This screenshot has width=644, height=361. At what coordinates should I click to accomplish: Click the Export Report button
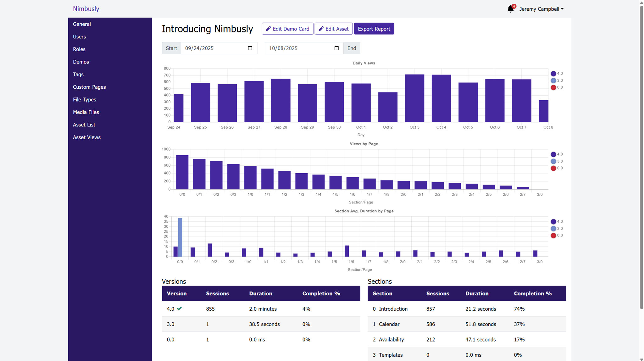pyautogui.click(x=374, y=28)
